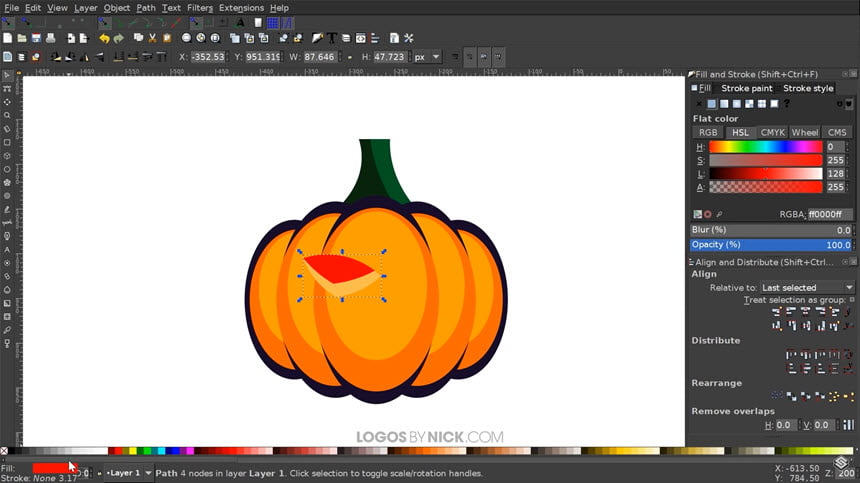
Task: Open the px units dropdown
Action: tap(427, 57)
